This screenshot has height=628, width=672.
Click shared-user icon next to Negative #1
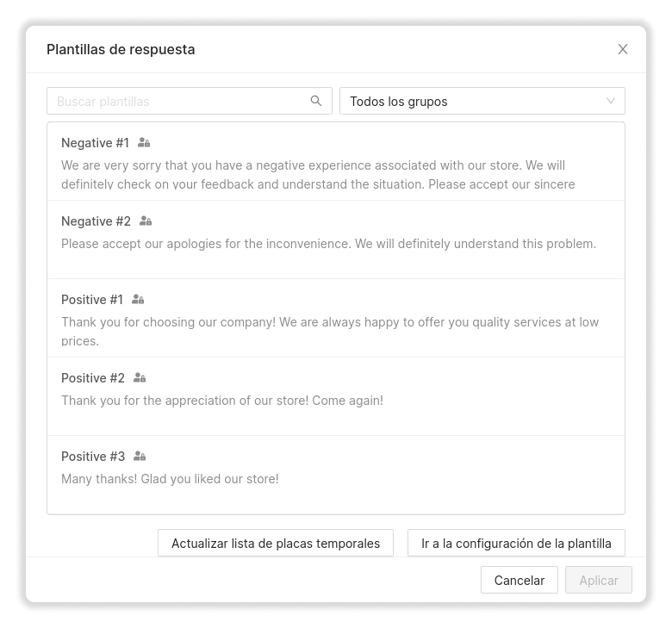tap(144, 143)
